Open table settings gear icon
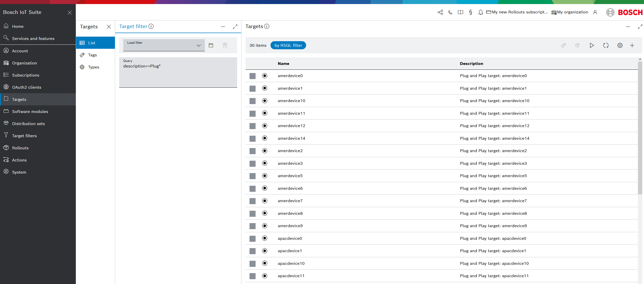 point(620,45)
